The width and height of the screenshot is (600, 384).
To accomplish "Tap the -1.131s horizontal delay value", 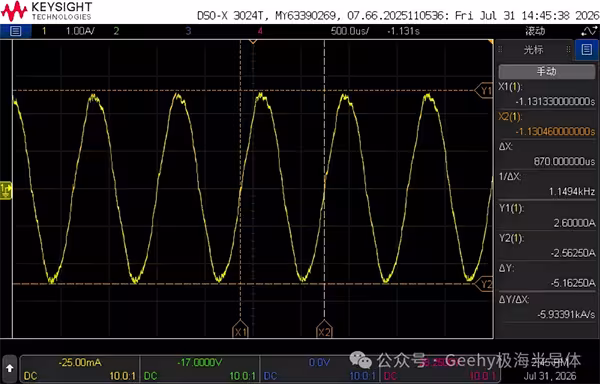I will (403, 31).
